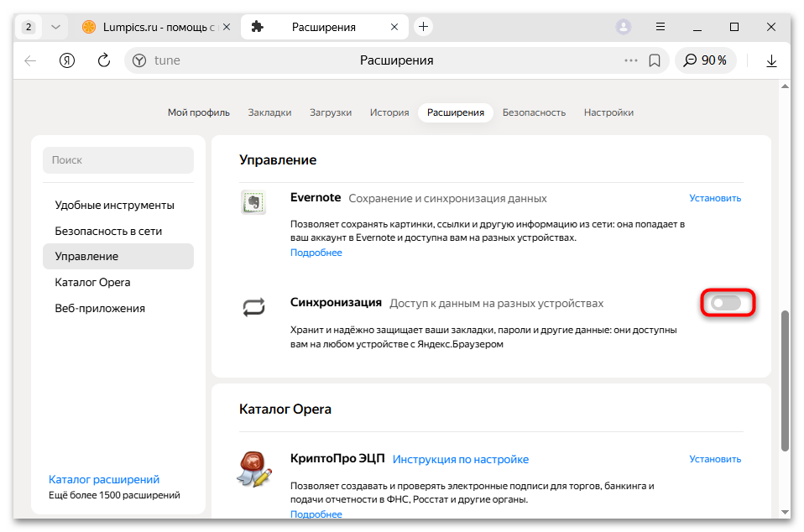Click the Синхронизация arrows icon
Image resolution: width=804 pixels, height=532 pixels.
point(253,307)
